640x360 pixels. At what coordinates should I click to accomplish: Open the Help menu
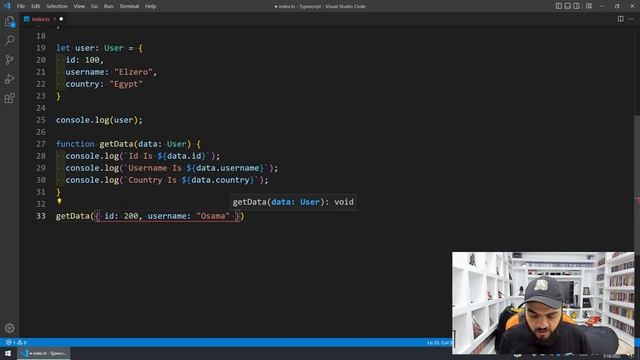(151, 6)
